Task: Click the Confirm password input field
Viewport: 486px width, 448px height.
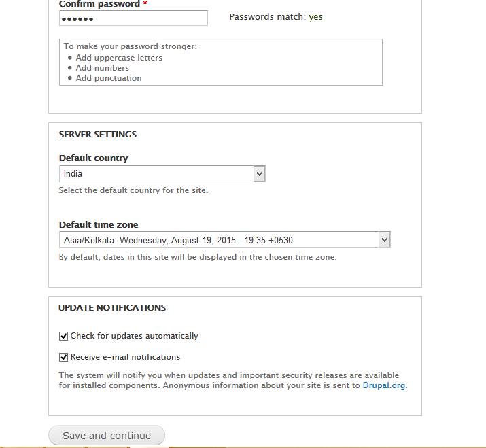Action: (x=133, y=18)
